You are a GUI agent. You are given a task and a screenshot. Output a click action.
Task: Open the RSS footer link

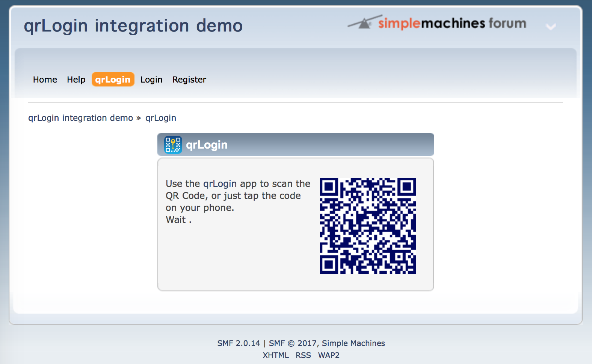(303, 355)
